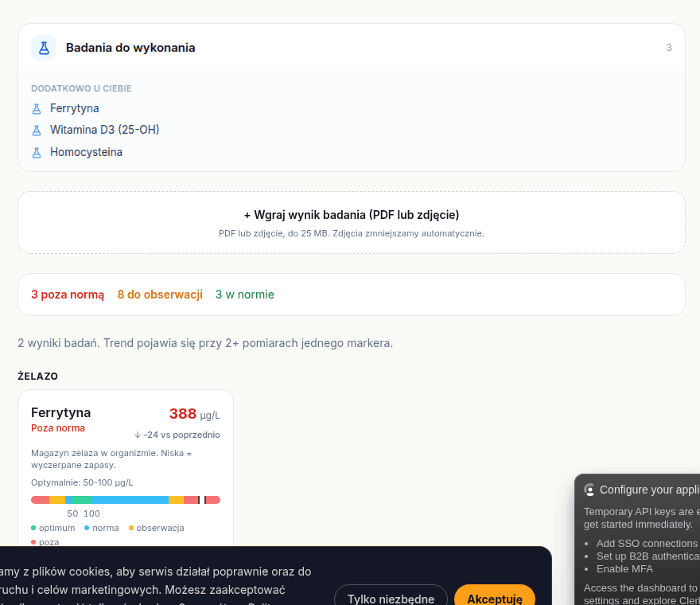700x605 pixels.
Task: Click the Enable MFA bullet item
Action: (624, 569)
